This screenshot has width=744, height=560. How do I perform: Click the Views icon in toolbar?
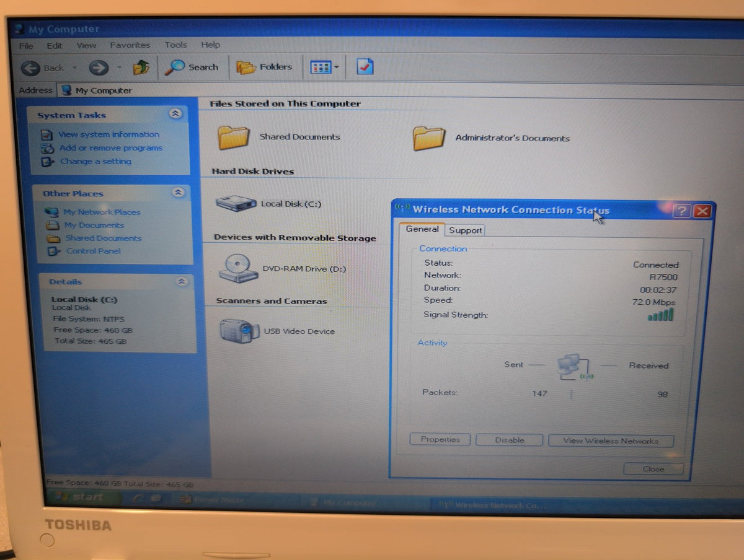(x=321, y=67)
